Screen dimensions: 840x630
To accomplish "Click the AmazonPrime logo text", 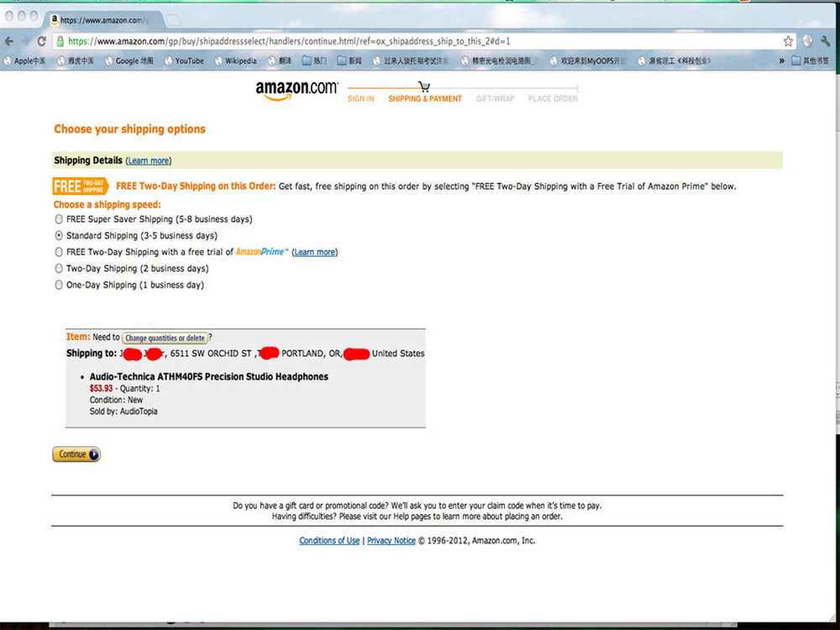I will point(262,252).
